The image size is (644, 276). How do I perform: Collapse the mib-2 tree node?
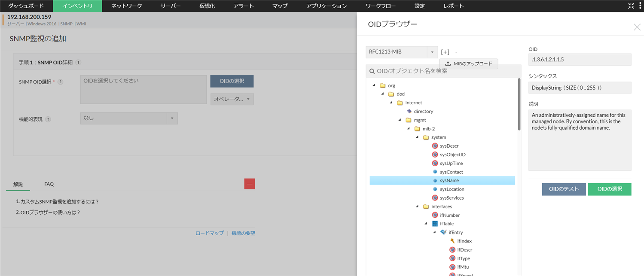(x=409, y=129)
